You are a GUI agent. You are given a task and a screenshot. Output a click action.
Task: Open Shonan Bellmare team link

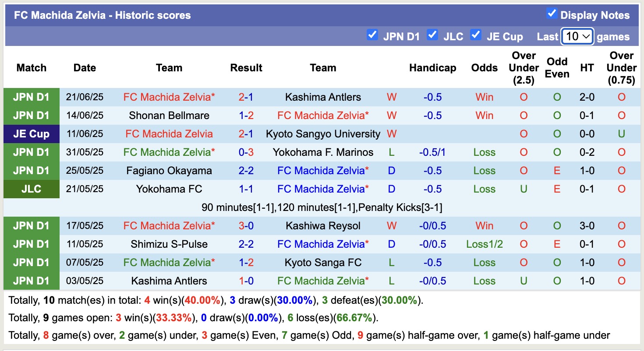click(x=169, y=116)
